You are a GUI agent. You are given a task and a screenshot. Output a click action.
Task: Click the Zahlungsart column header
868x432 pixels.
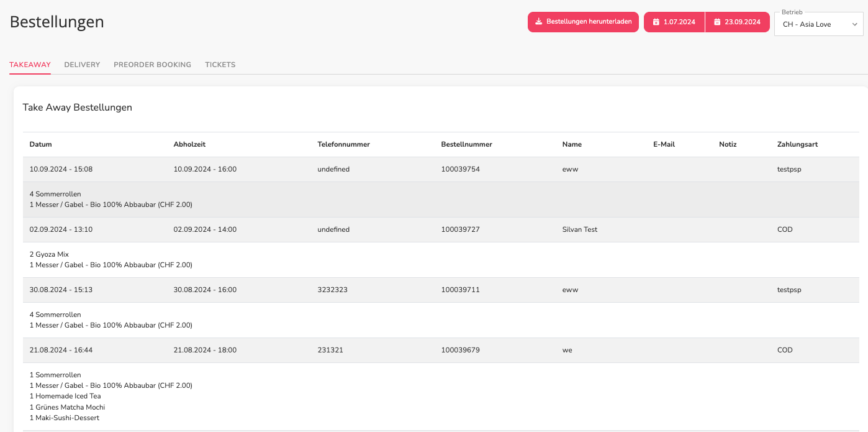[797, 144]
